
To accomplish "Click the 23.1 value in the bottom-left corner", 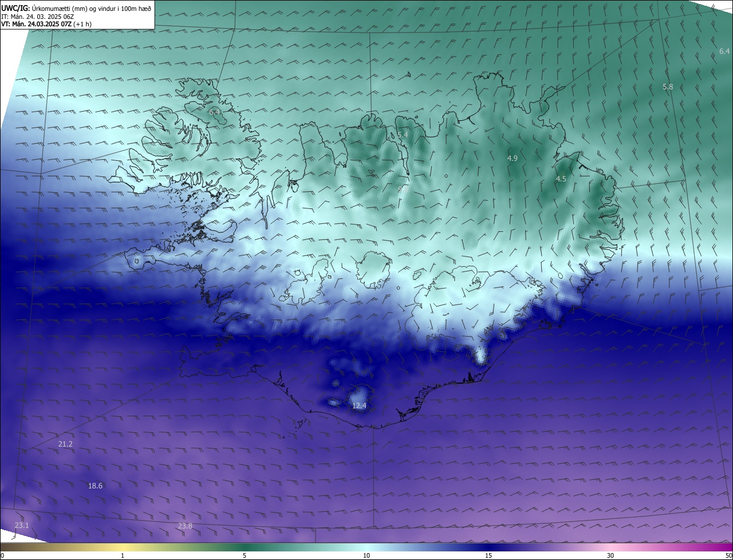I will click(x=22, y=525).
